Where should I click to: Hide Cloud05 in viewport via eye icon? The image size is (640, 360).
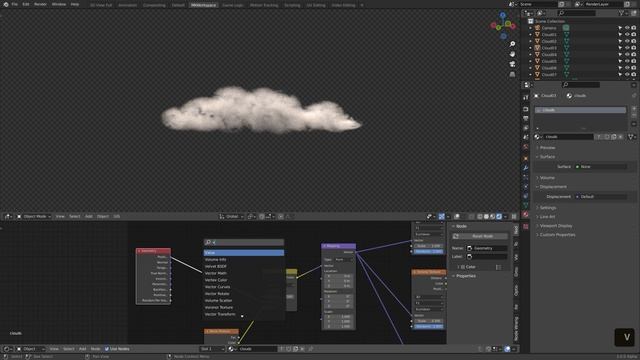pos(627,61)
